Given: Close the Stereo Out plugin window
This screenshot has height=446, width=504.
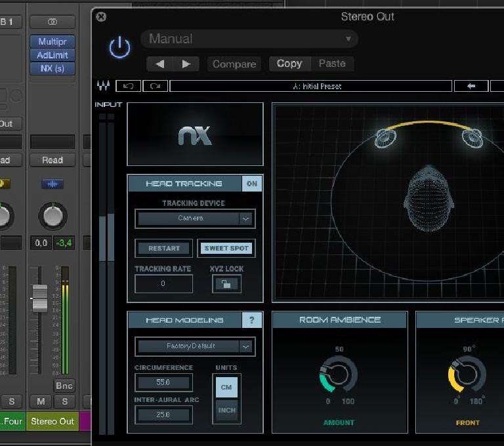Looking at the screenshot, I should pos(101,16).
